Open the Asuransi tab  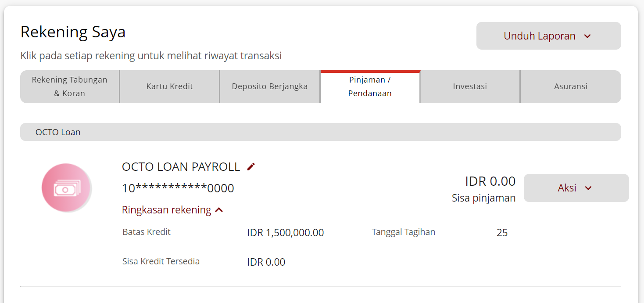click(x=570, y=87)
